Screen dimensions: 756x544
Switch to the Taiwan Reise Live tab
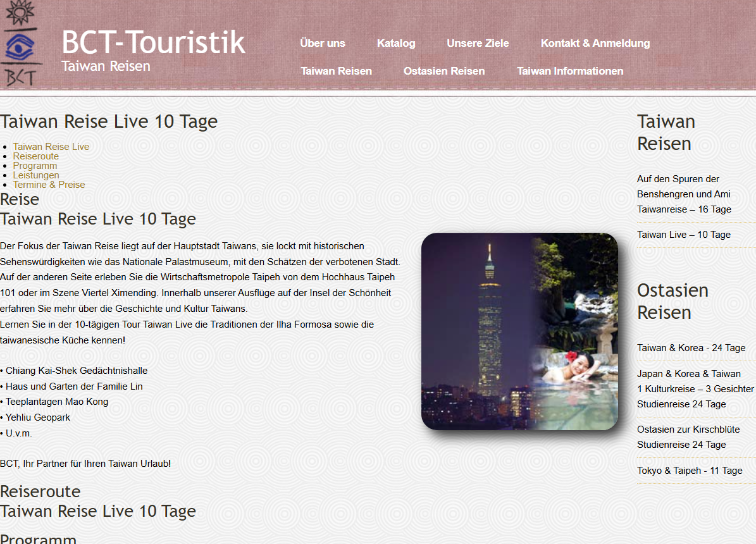(51, 147)
